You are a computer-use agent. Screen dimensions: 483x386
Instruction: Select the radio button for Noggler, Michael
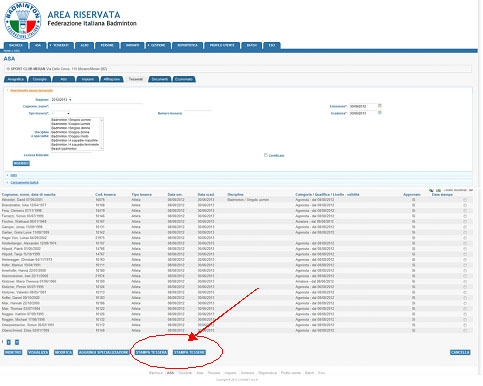click(x=465, y=319)
